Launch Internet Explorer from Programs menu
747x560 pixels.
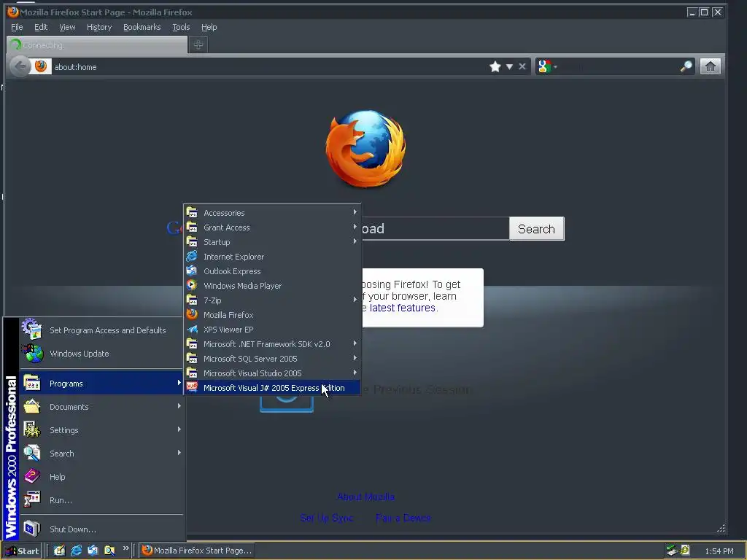[x=272, y=256]
